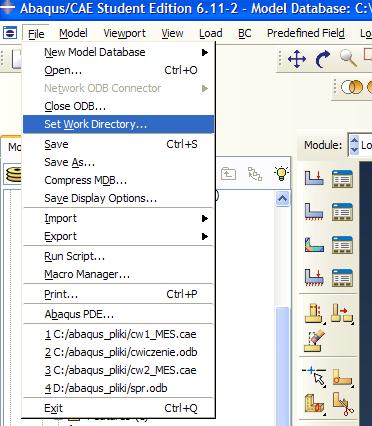The width and height of the screenshot is (372, 426).
Task: Click Create Boundary Condition tool
Action: pos(314,212)
